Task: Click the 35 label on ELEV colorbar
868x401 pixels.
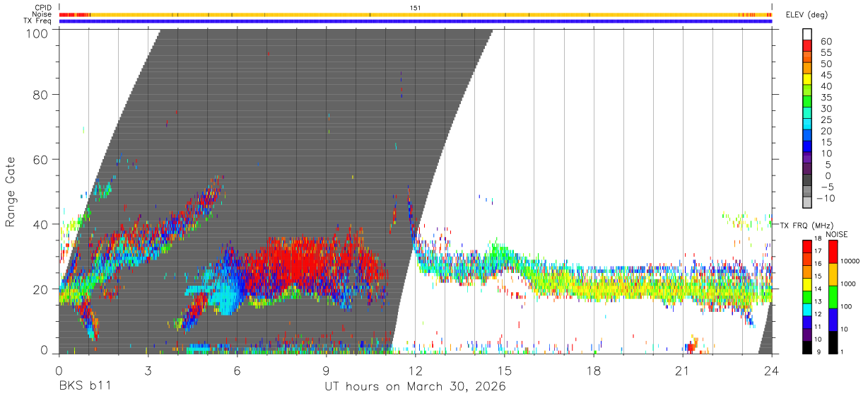Action: (x=826, y=98)
